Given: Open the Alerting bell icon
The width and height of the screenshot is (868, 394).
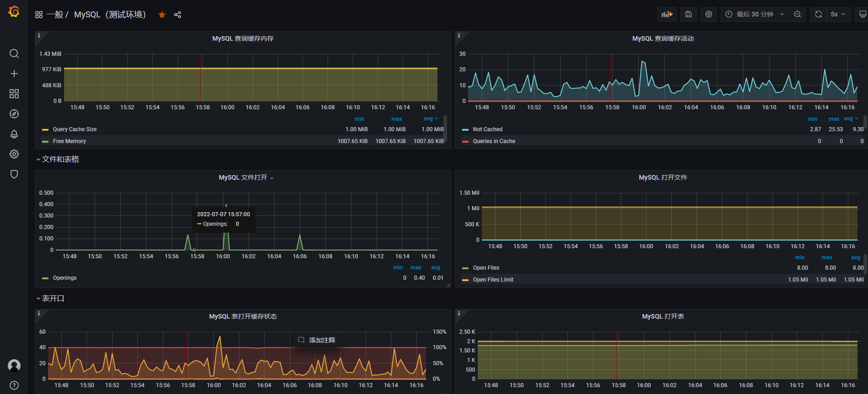Looking at the screenshot, I should (14, 134).
